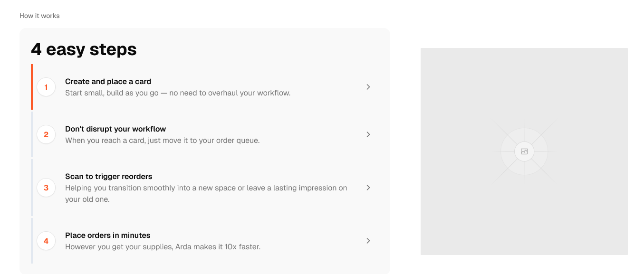This screenshot has height=274, width=644.
Task: Click the step 3 number circle
Action: tap(46, 188)
